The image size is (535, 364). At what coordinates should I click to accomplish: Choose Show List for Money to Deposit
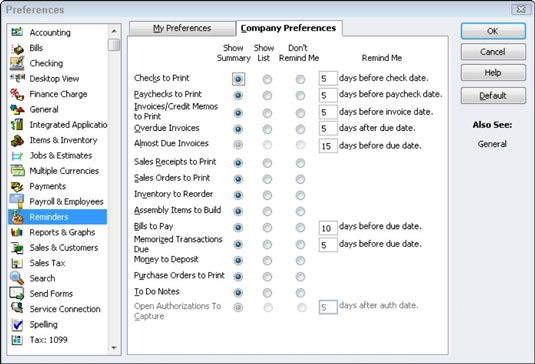tap(267, 261)
